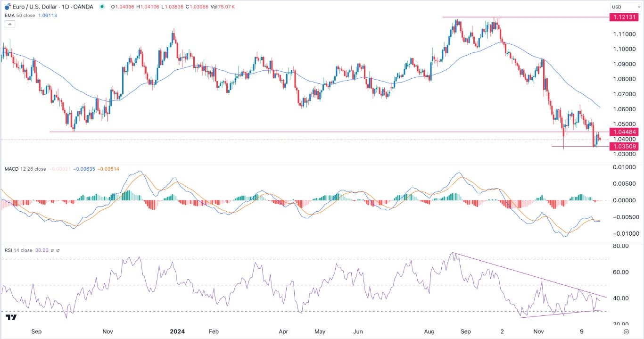The width and height of the screenshot is (644, 339).
Task: Click the 1.04484 horizontal line price tag
Action: coord(623,131)
